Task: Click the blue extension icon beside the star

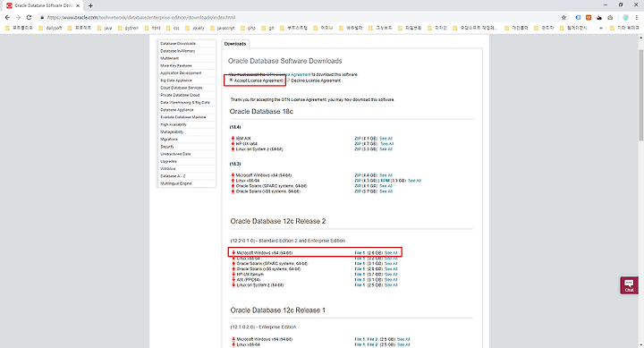Action: click(578, 17)
